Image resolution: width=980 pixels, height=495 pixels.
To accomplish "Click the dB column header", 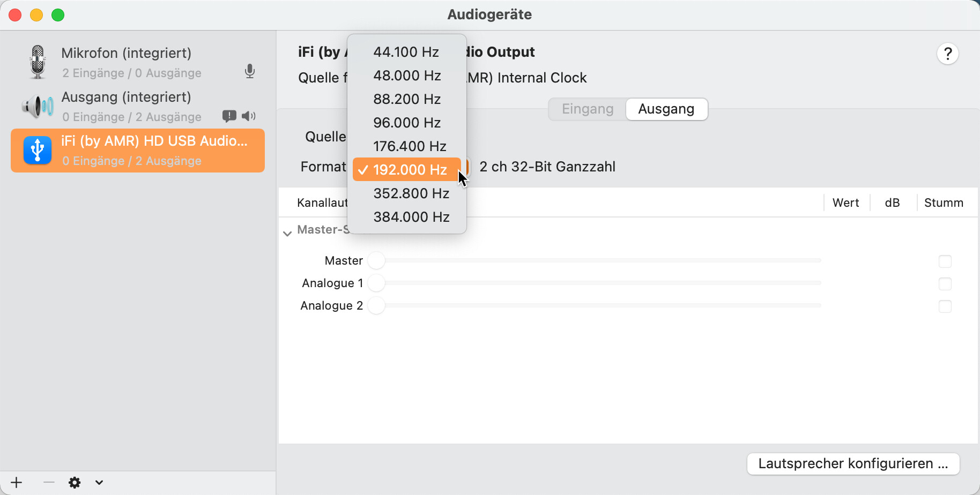I will click(893, 203).
